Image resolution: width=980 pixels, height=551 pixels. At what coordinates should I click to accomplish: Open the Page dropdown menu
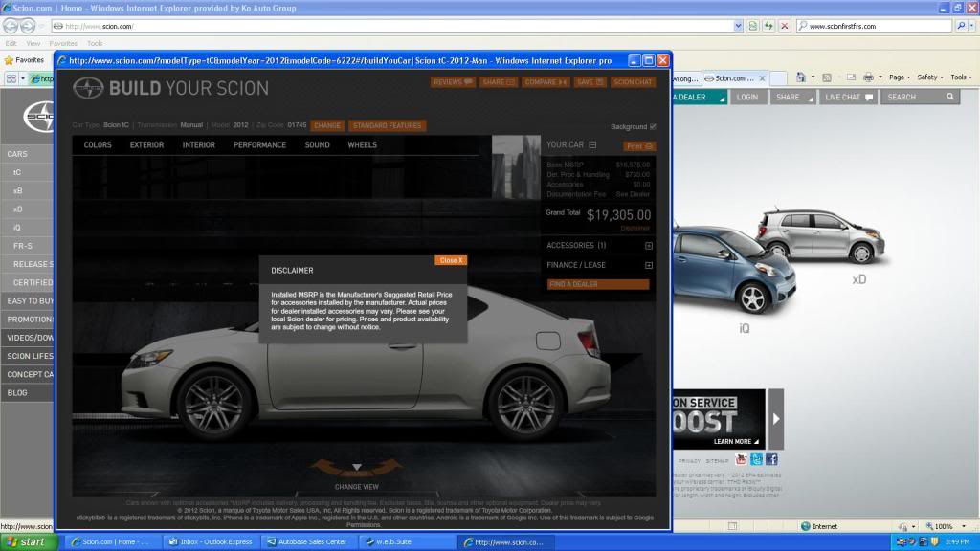point(900,77)
